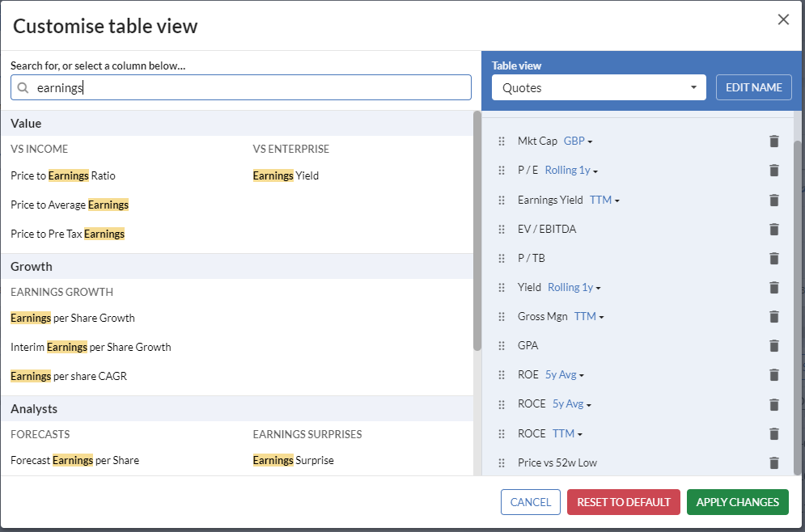This screenshot has width=805, height=532.
Task: Change Mkt Cap currency from GBP
Action: coord(578,141)
